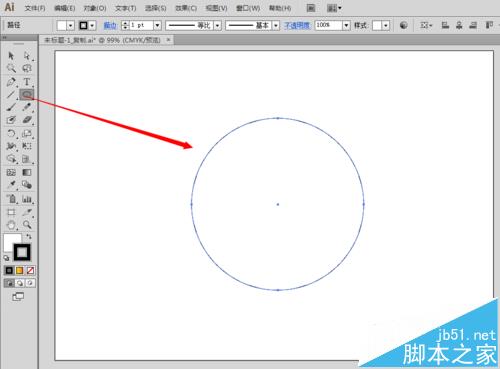Viewport: 500px width, 369px height.
Task: Select the Selection tool (black arrow)
Action: 11,55
